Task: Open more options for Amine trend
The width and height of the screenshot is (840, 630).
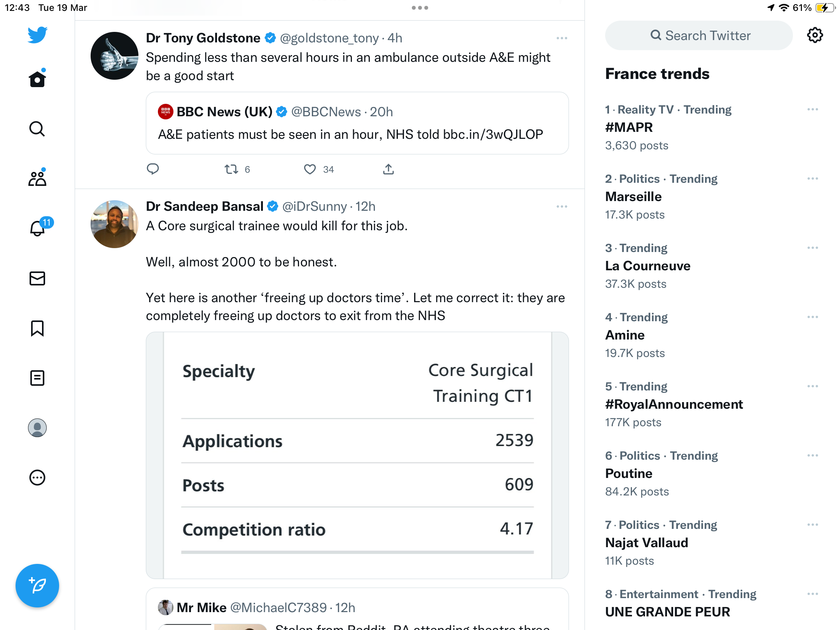Action: pyautogui.click(x=813, y=317)
